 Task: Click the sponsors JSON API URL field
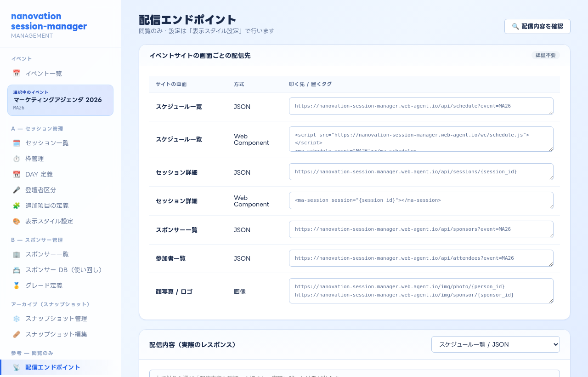[x=421, y=229]
